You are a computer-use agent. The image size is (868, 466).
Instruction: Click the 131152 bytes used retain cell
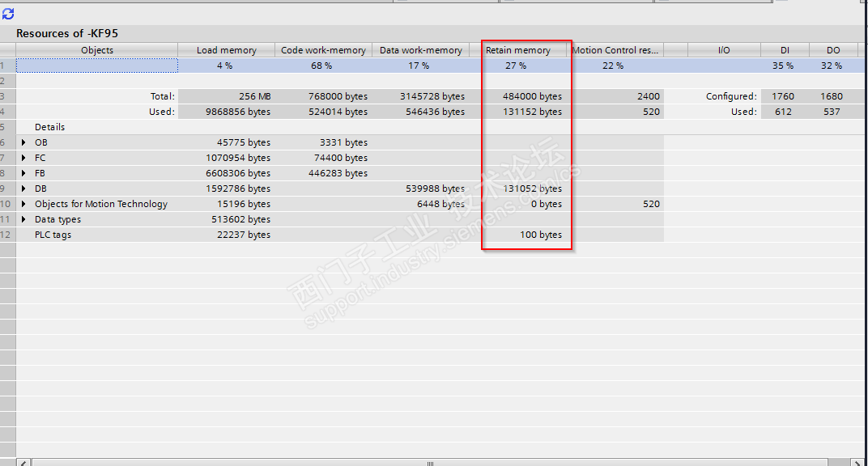(x=518, y=112)
